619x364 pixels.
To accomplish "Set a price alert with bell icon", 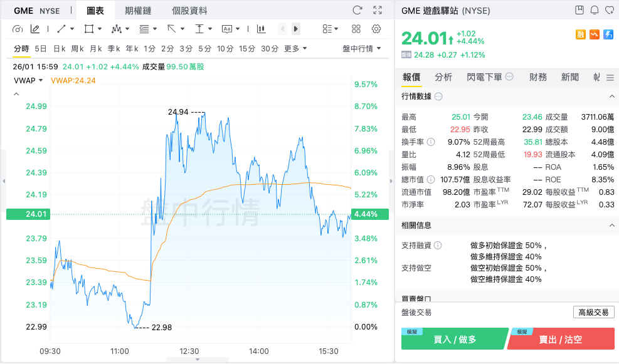I will click(595, 10).
